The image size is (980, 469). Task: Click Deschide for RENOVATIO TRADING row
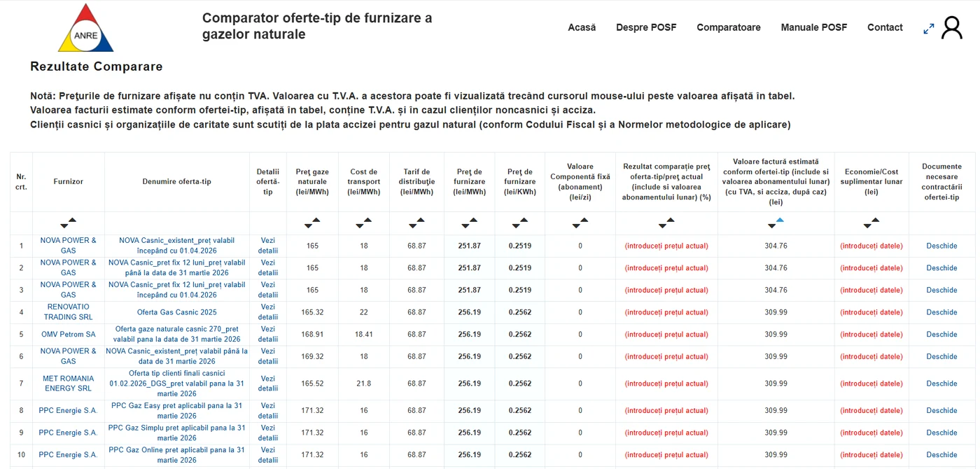tap(941, 312)
